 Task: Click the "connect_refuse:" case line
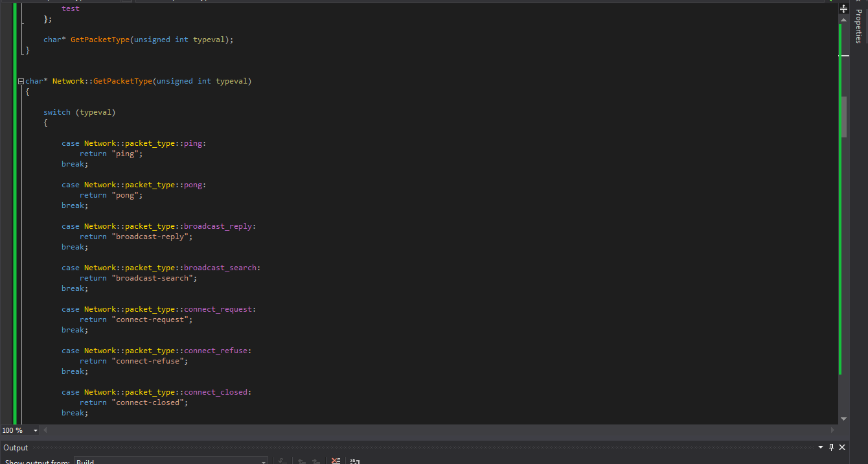[x=157, y=351]
